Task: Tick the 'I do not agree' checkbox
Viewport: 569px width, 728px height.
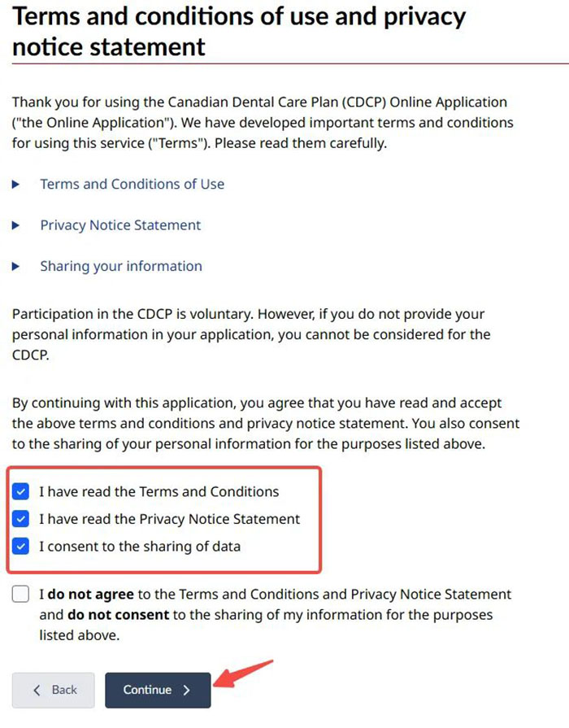Action: click(x=22, y=595)
